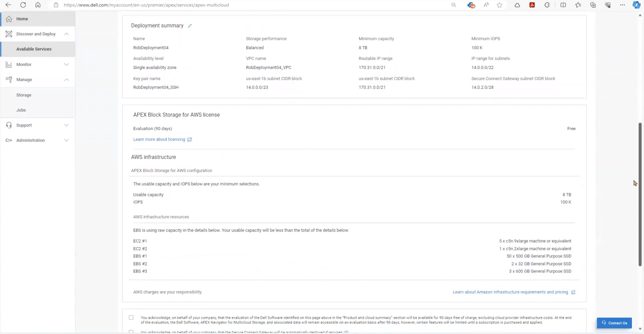Click the Single availability zone value
Image resolution: width=644 pixels, height=334 pixels.
(x=155, y=67)
